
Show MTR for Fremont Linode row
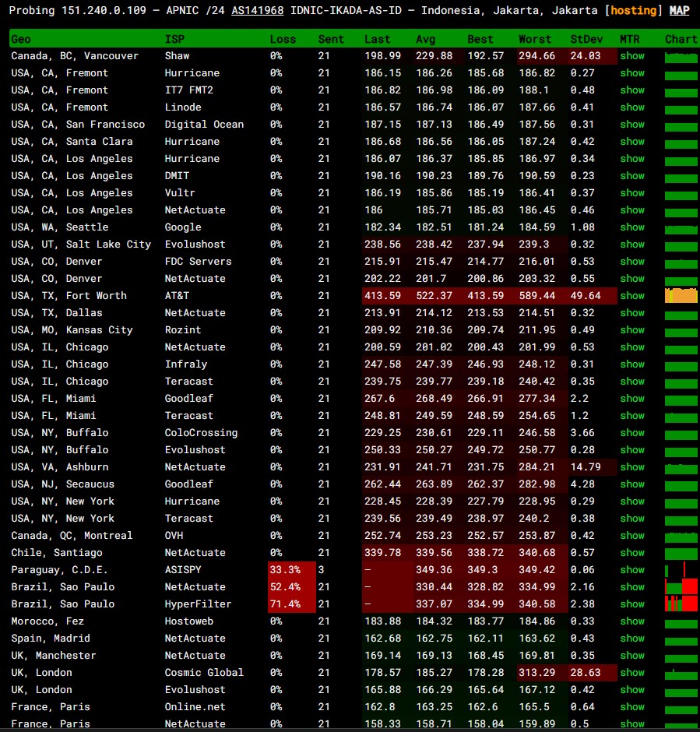point(631,107)
